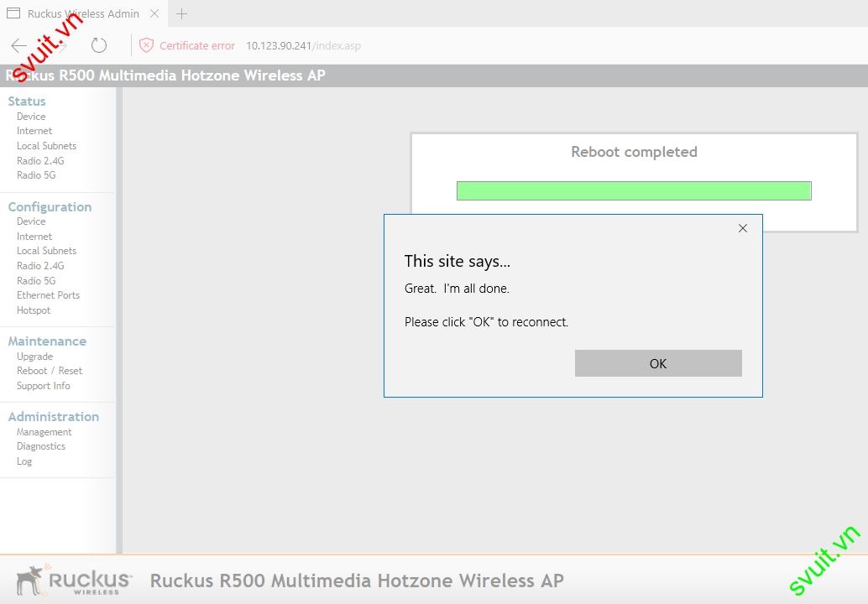Open Status Device page
This screenshot has height=604, width=868.
click(x=31, y=116)
